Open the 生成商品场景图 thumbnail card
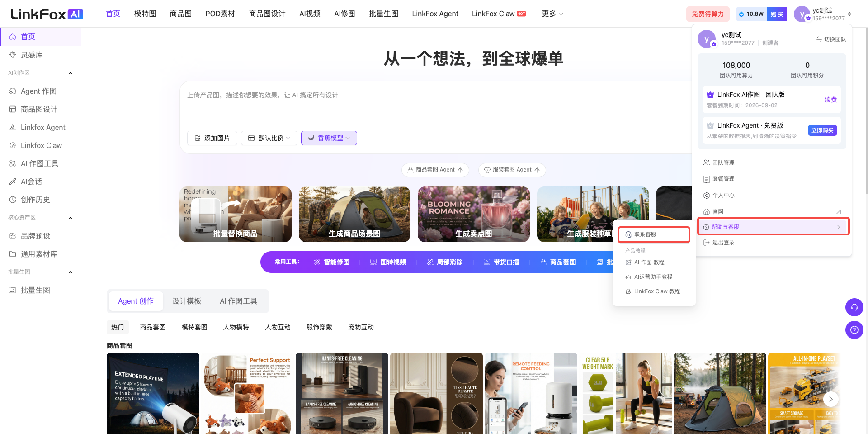Viewport: 868px width, 434px height. click(354, 214)
